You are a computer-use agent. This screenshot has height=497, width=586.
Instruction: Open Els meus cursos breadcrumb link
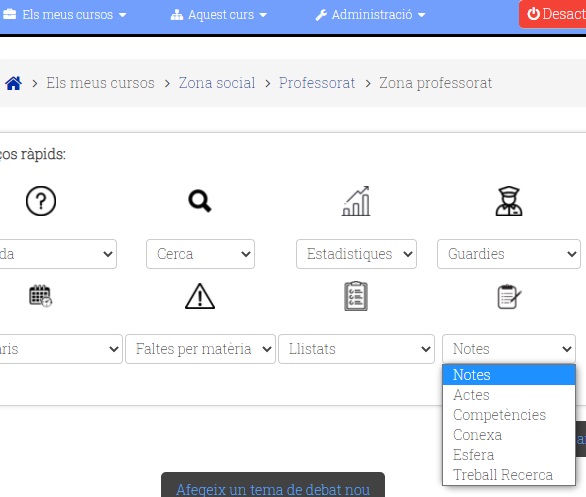(100, 83)
